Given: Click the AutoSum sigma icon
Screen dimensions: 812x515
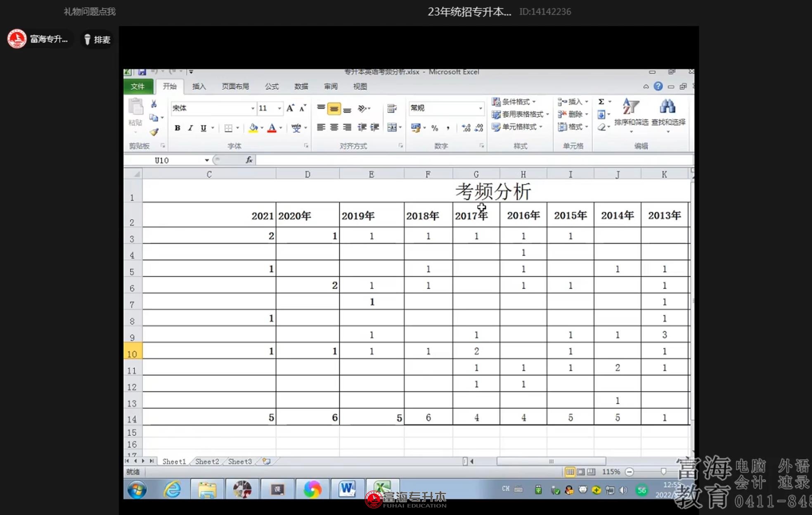Looking at the screenshot, I should click(601, 102).
